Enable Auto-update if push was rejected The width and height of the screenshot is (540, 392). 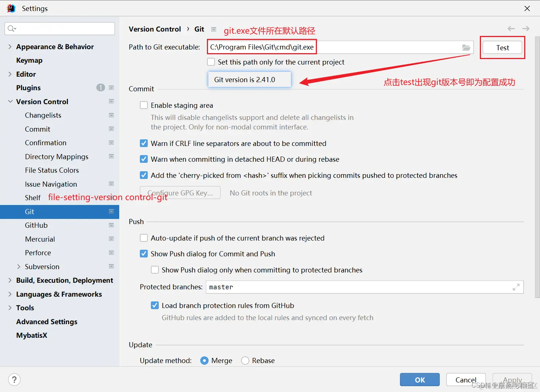[x=144, y=238]
